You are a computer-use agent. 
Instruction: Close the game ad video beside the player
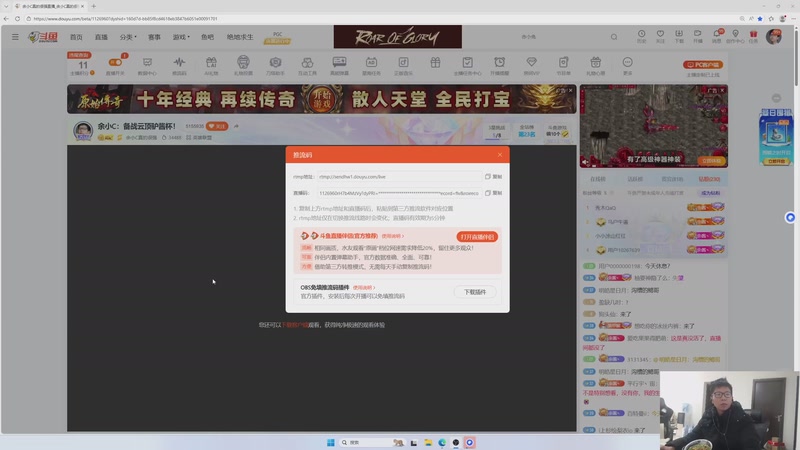pos(722,90)
